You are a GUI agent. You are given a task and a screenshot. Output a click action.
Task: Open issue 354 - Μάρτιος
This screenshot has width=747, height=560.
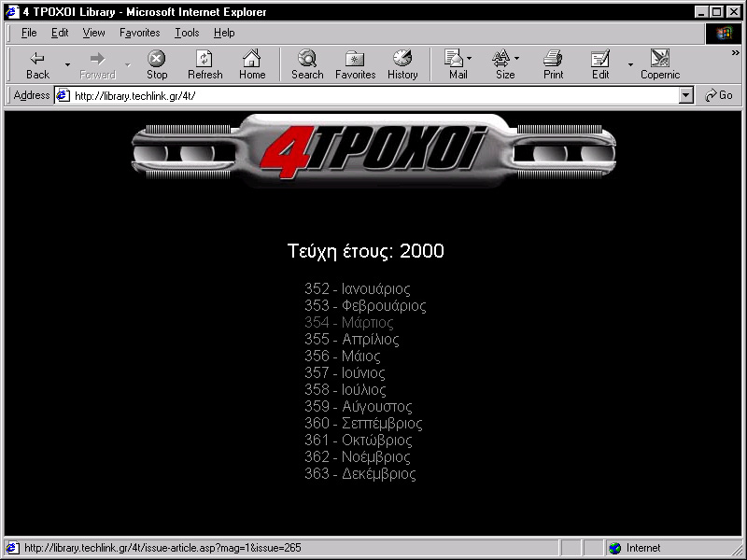point(349,322)
